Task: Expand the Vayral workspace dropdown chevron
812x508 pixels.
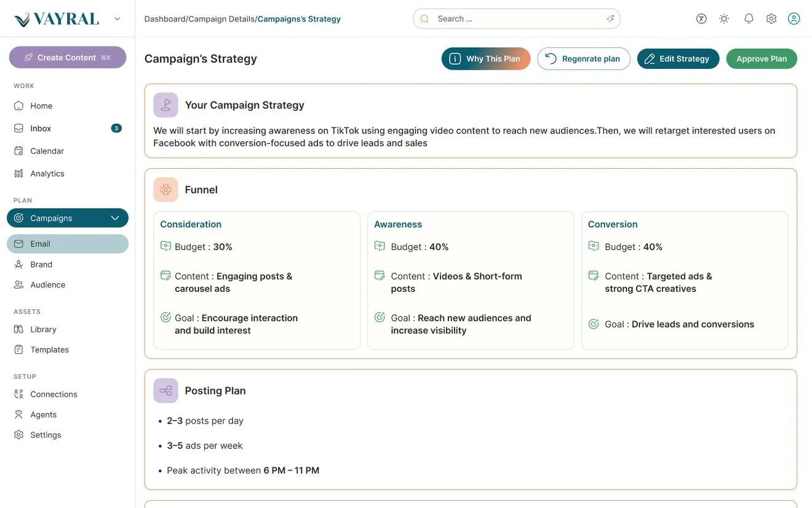Action: [117, 19]
